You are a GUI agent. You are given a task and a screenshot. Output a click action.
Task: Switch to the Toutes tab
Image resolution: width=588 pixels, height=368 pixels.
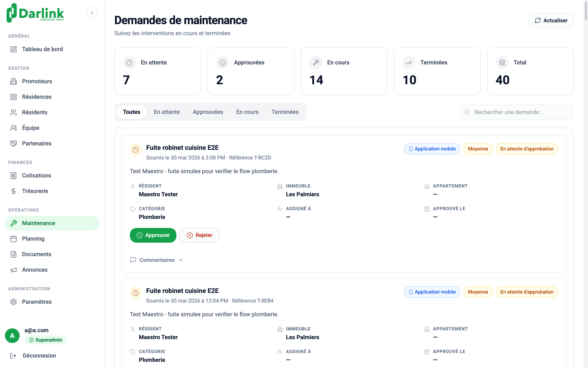(x=132, y=112)
